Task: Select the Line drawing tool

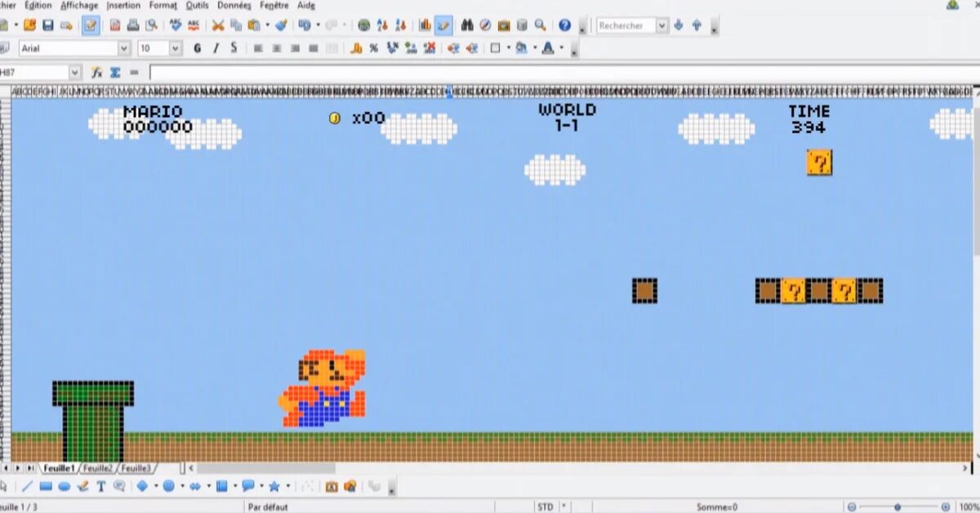Action: [27, 486]
